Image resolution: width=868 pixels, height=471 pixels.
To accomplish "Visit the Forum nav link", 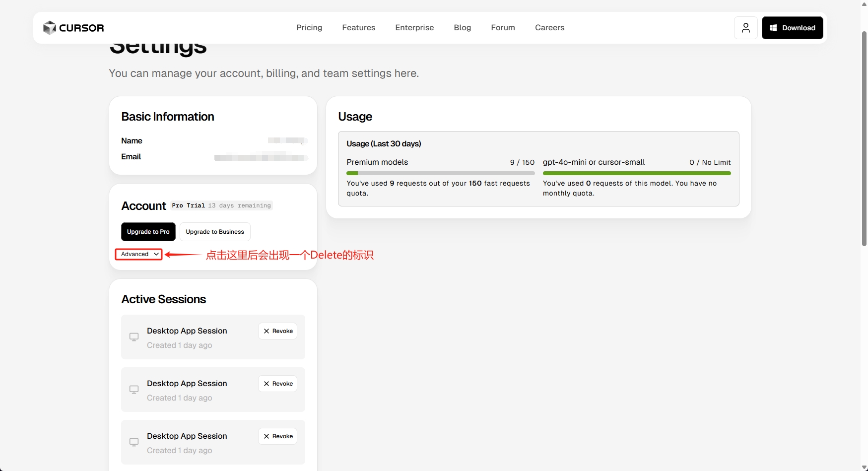I will click(503, 28).
